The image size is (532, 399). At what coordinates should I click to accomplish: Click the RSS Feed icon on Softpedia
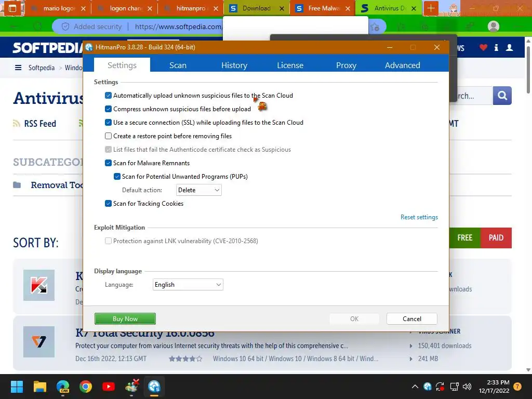(x=16, y=123)
